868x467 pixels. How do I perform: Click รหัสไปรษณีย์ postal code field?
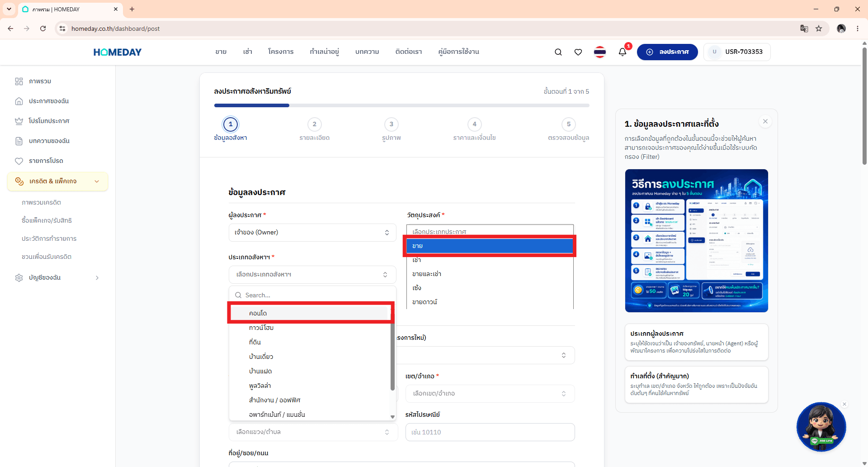point(490,432)
